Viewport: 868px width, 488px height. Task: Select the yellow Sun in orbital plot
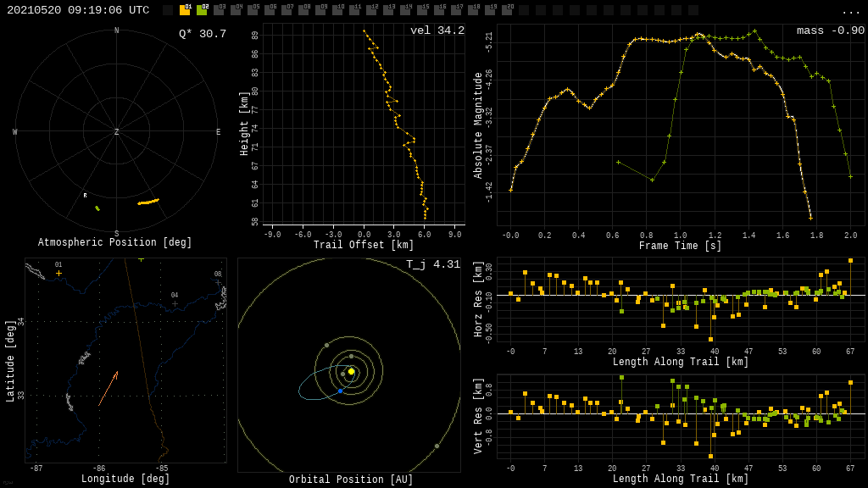coord(351,371)
